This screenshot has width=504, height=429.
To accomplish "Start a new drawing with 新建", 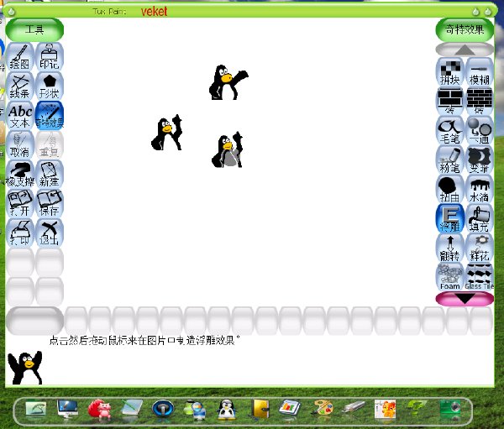I will [x=50, y=174].
